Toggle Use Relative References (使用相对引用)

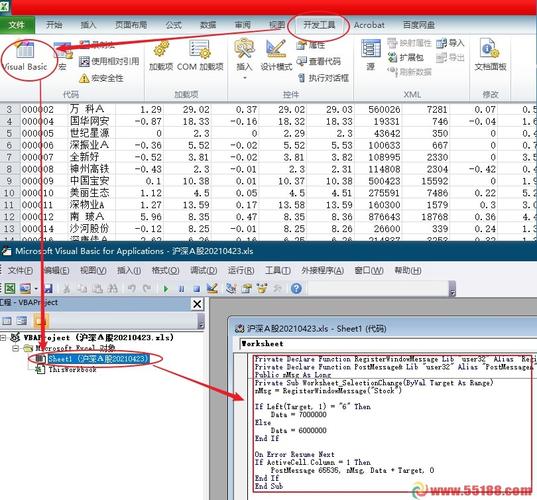pyautogui.click(x=109, y=62)
